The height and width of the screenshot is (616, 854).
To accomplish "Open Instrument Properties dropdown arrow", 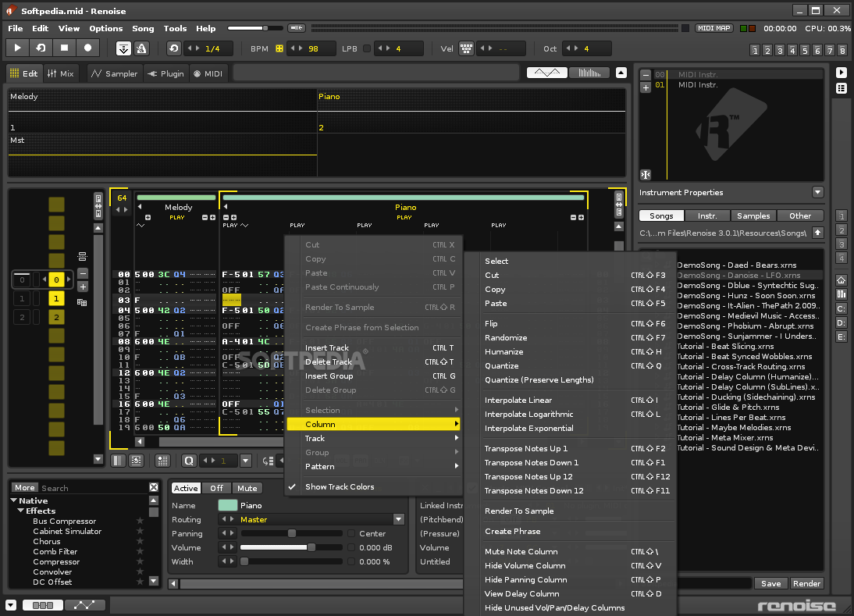I will pos(817,192).
